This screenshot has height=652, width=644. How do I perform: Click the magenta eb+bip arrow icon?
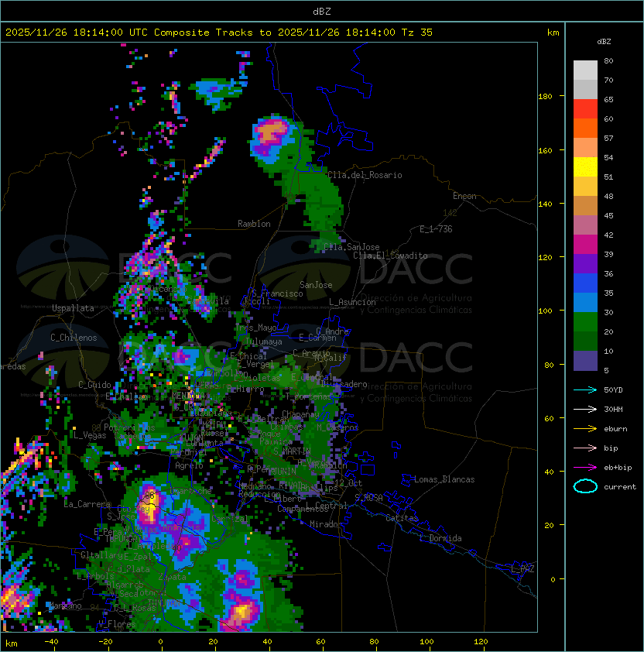(x=585, y=468)
